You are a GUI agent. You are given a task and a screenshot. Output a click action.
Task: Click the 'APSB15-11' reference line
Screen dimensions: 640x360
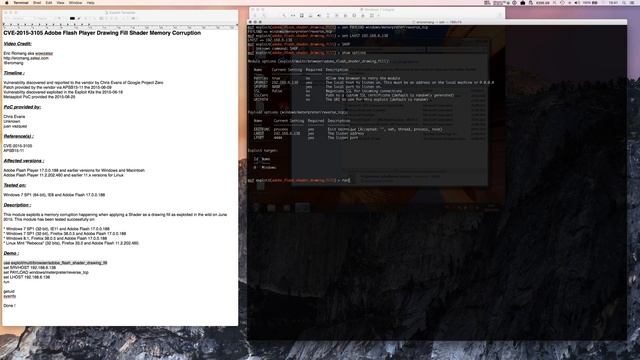coord(14,151)
